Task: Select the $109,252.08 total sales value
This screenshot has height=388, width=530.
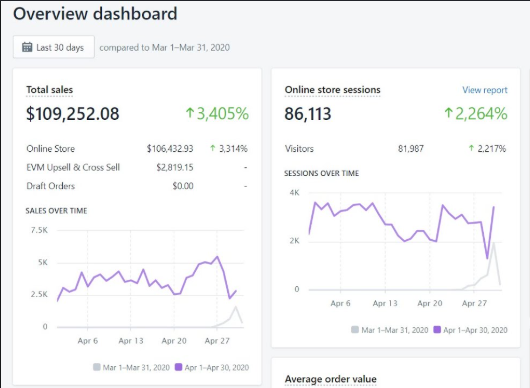Action: click(73, 114)
